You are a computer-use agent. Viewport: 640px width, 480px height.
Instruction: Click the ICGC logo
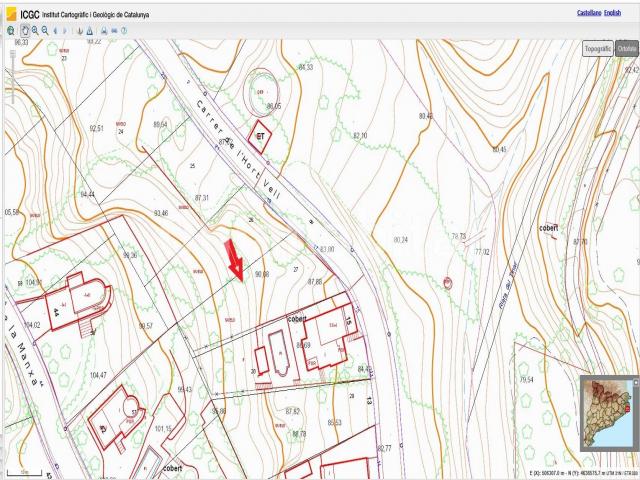click(x=20, y=13)
